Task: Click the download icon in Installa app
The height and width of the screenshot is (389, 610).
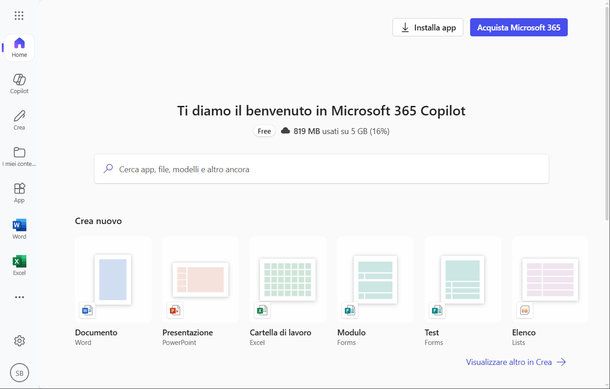Action: point(405,28)
